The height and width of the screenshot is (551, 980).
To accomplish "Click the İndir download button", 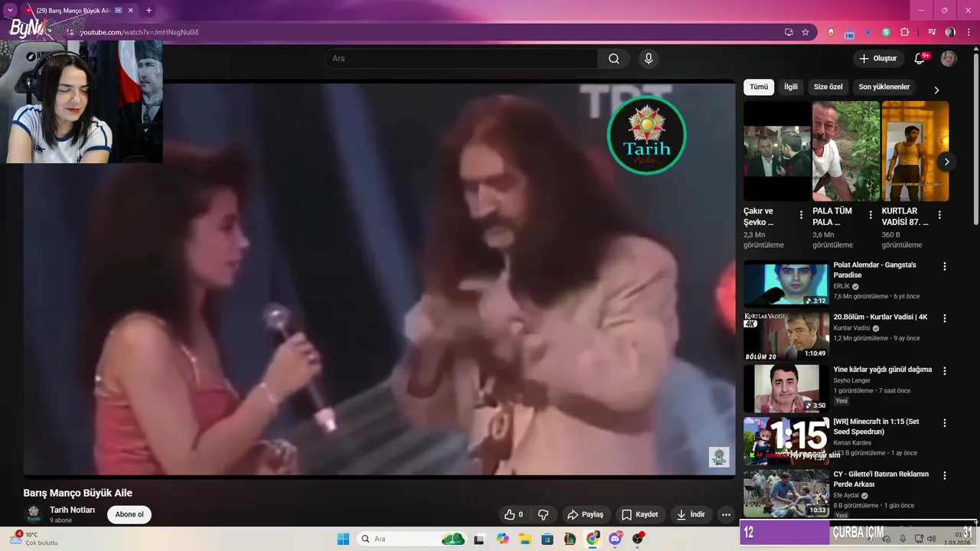I will [x=691, y=514].
